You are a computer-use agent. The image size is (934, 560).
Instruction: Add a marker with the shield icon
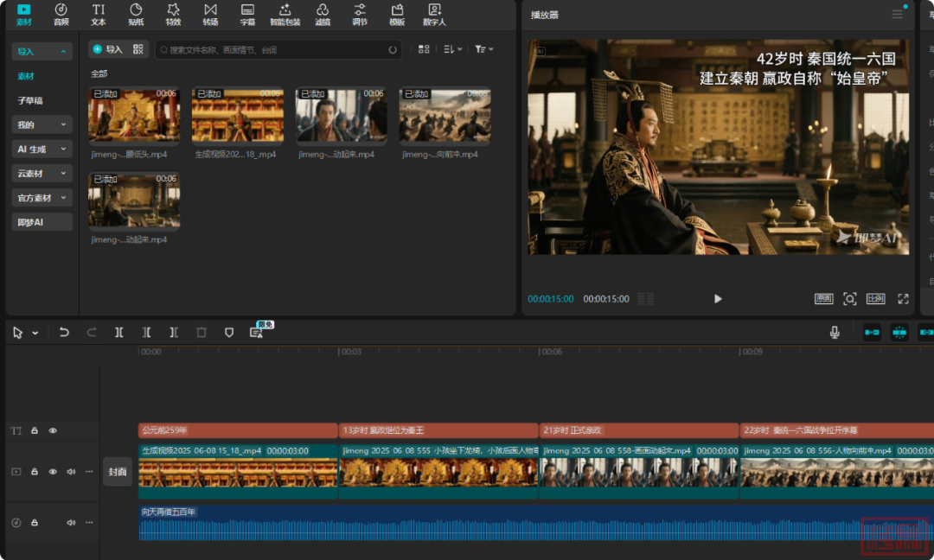[x=228, y=332]
